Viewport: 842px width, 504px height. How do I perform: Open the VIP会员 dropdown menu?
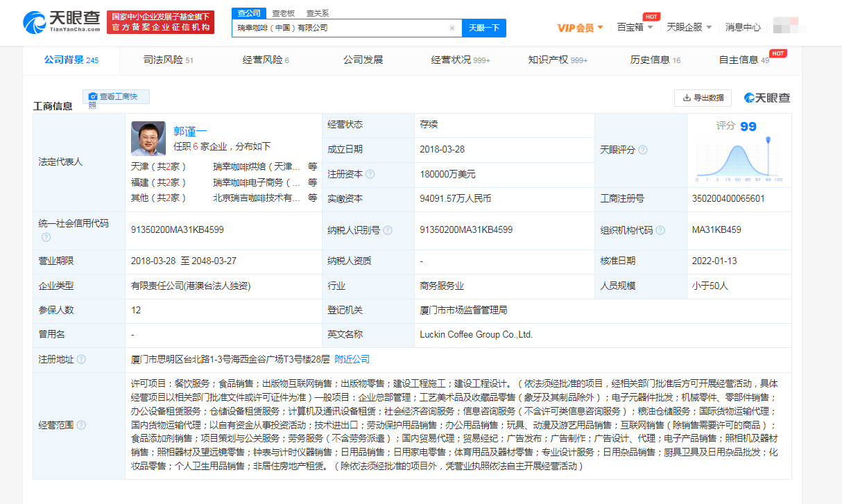[581, 28]
